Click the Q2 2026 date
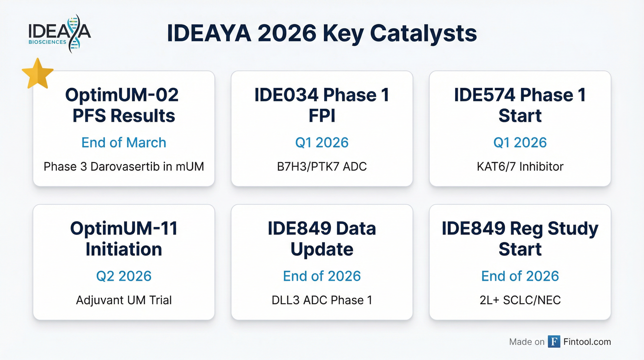 (x=124, y=276)
